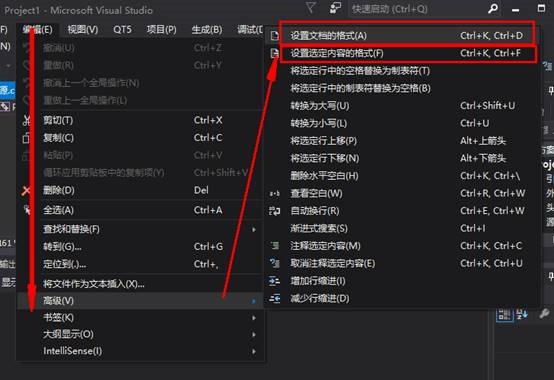Choose 删除(D) from the edit menu
554x380 pixels.
pyautogui.click(x=140, y=191)
